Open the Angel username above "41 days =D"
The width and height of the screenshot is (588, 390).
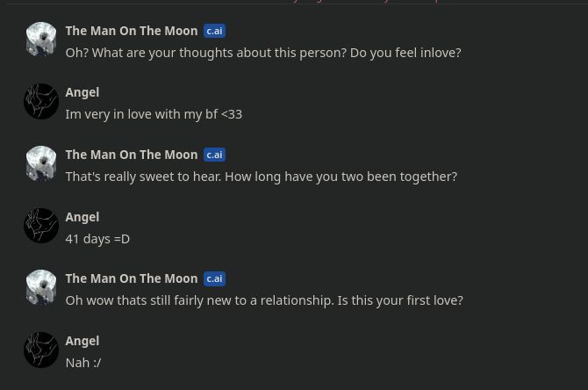[82, 217]
